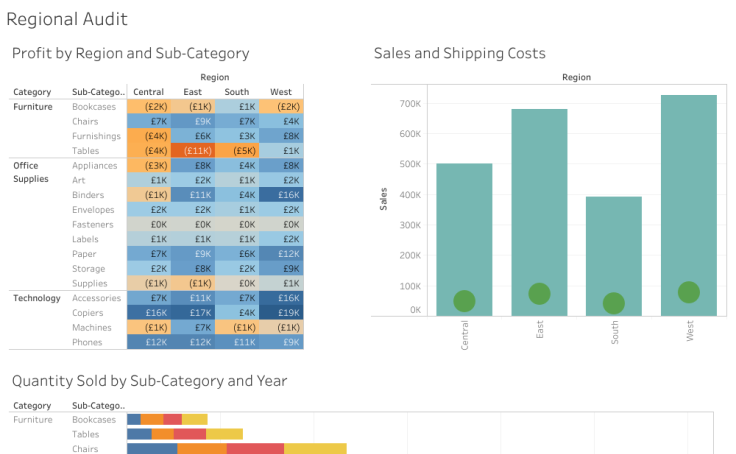Select the Technology category label
736x454 pixels.
coord(37,298)
